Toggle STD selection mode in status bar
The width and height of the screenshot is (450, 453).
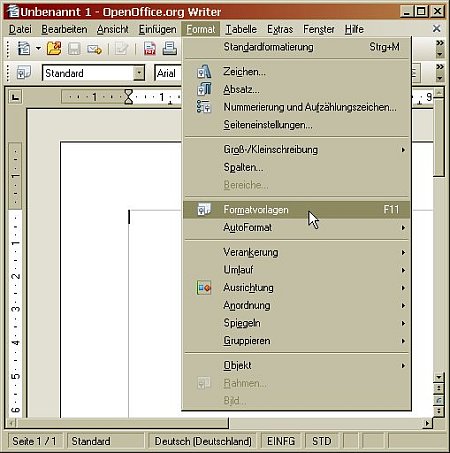point(322,441)
